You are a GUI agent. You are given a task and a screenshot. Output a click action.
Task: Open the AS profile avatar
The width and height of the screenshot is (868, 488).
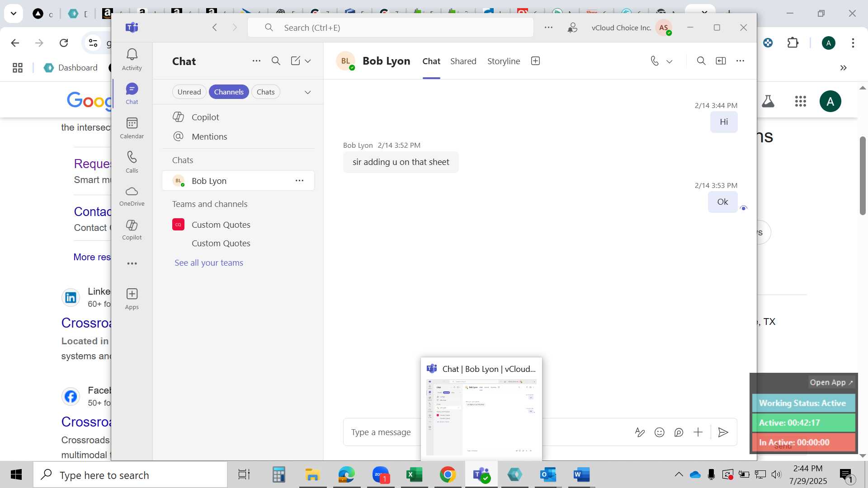(x=664, y=28)
